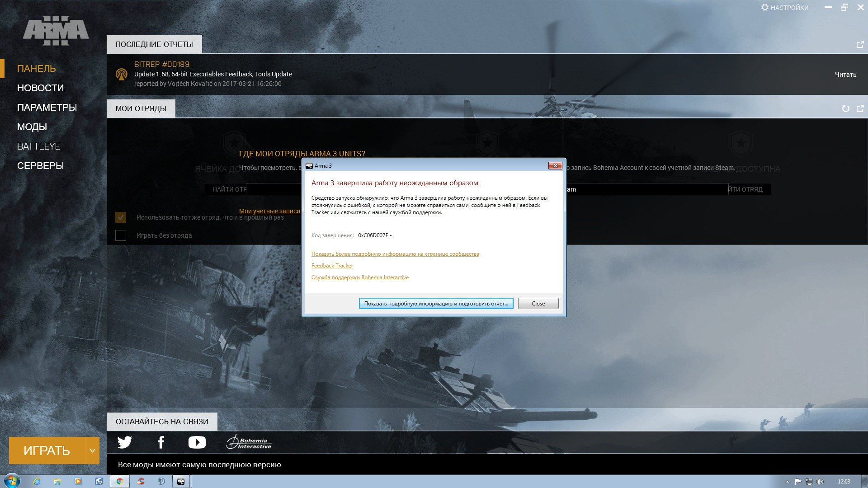This screenshot has height=488, width=868.
Task: Open network status tray icon
Action: (809, 482)
